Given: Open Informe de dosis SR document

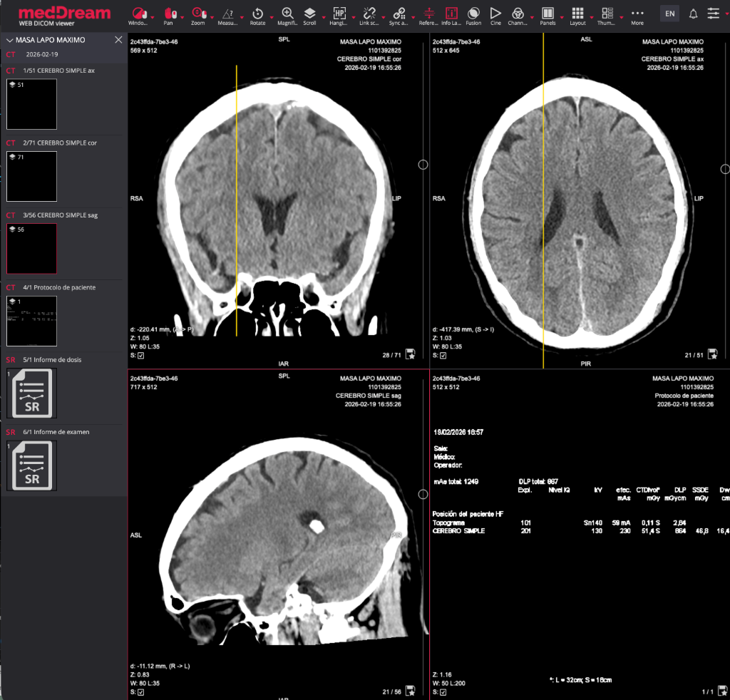Looking at the screenshot, I should pyautogui.click(x=31, y=393).
